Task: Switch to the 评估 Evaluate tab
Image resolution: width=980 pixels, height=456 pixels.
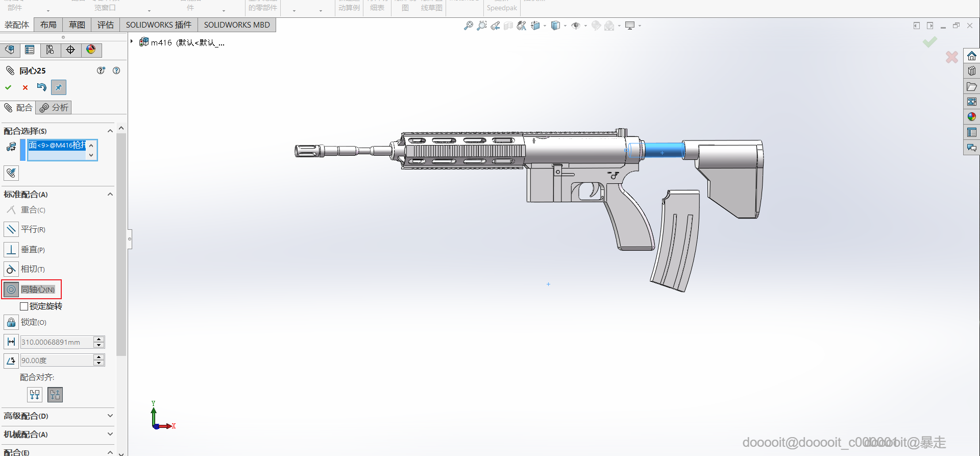Action: 106,25
